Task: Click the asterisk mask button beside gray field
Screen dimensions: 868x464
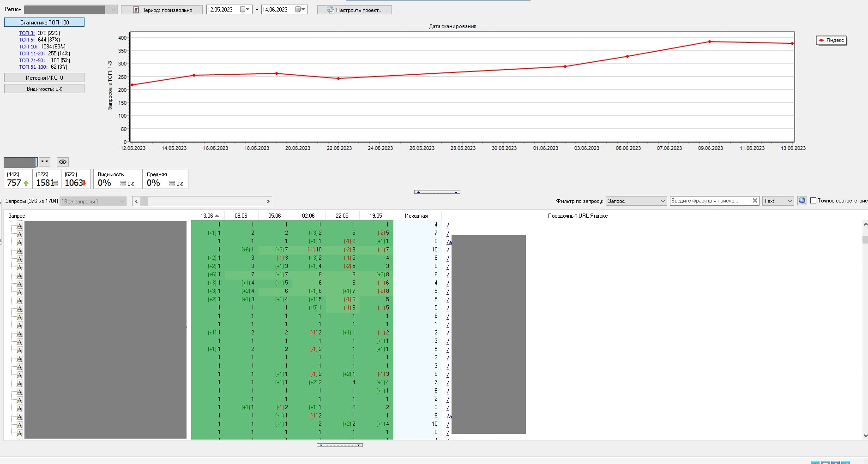Action: [44, 162]
